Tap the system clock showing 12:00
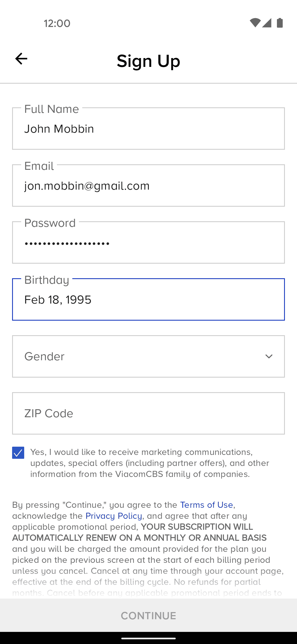This screenshot has width=297, height=644. (57, 23)
